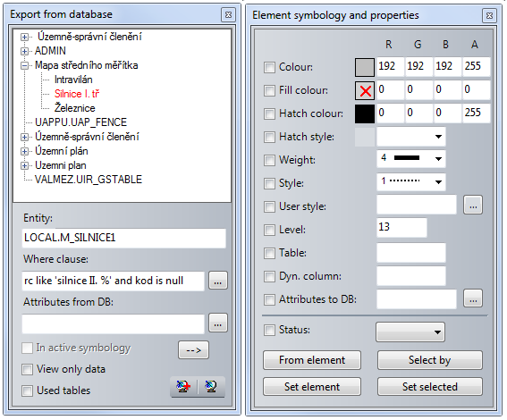Viewport: 507px width, 420px height.
Task: Click the black Hatch colour swatch
Action: (x=365, y=113)
